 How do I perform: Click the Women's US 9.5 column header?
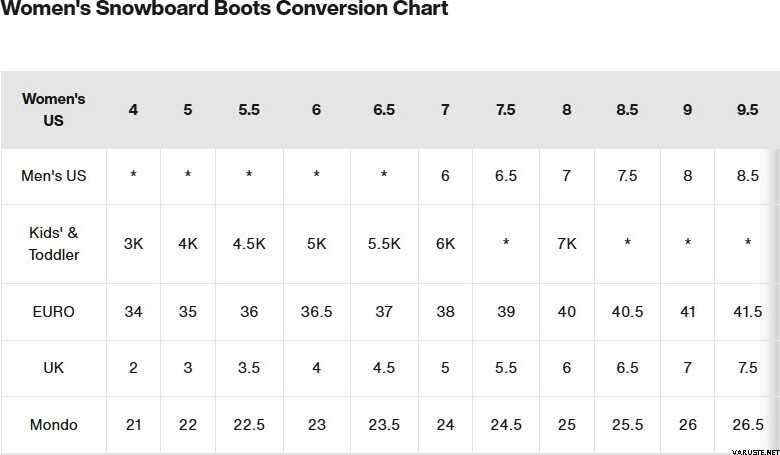pyautogui.click(x=747, y=110)
